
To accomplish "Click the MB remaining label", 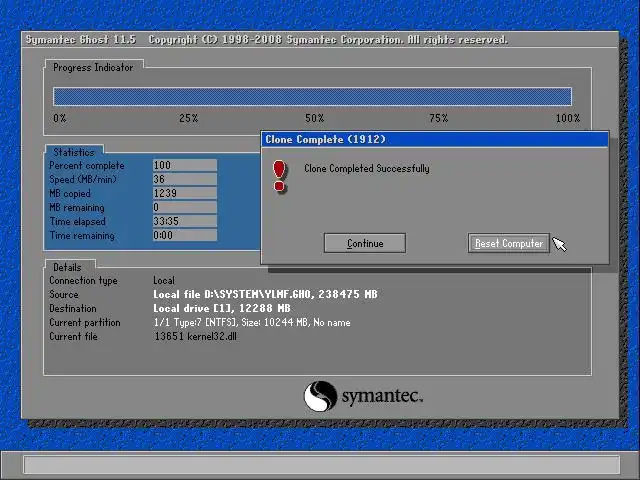I will (77, 208).
